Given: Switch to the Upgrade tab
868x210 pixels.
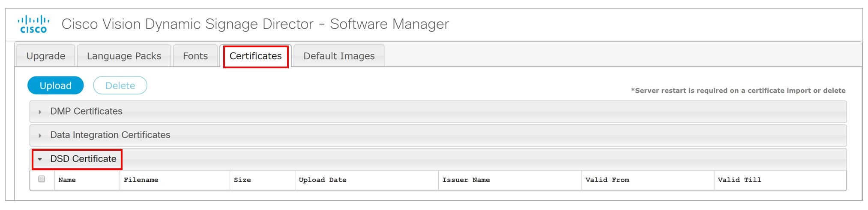Looking at the screenshot, I should click(46, 56).
